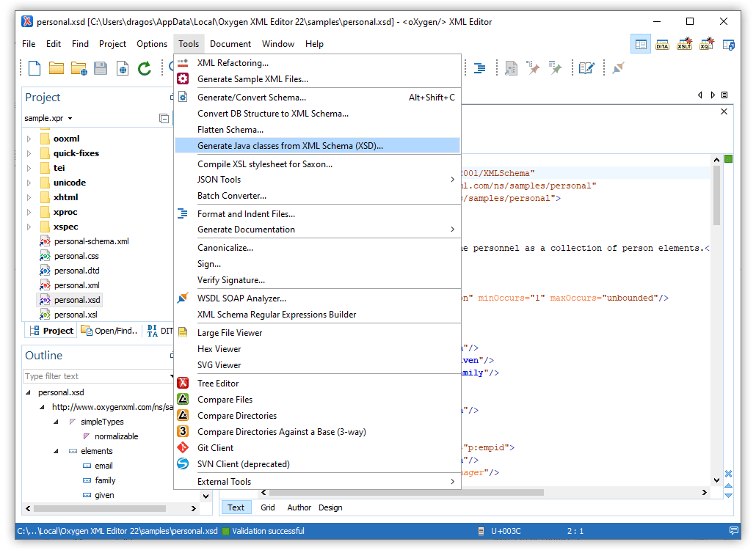Expand the xspec folder
756x550 pixels.
coord(29,227)
